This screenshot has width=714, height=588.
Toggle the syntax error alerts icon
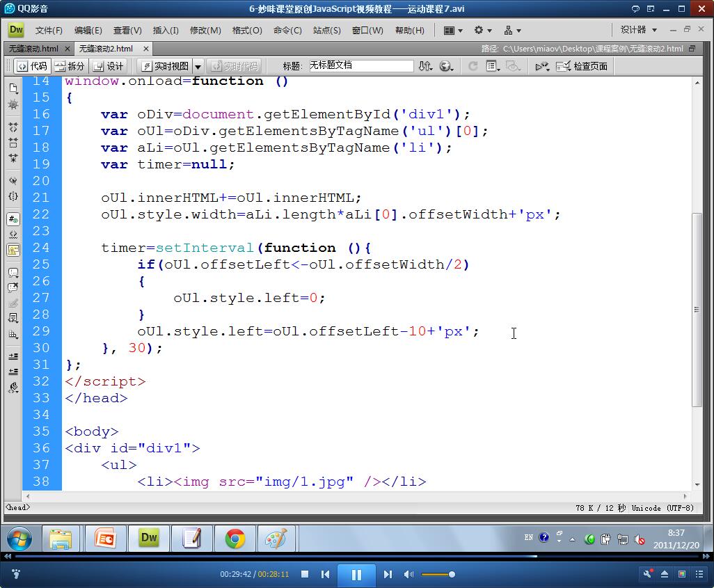click(x=13, y=250)
